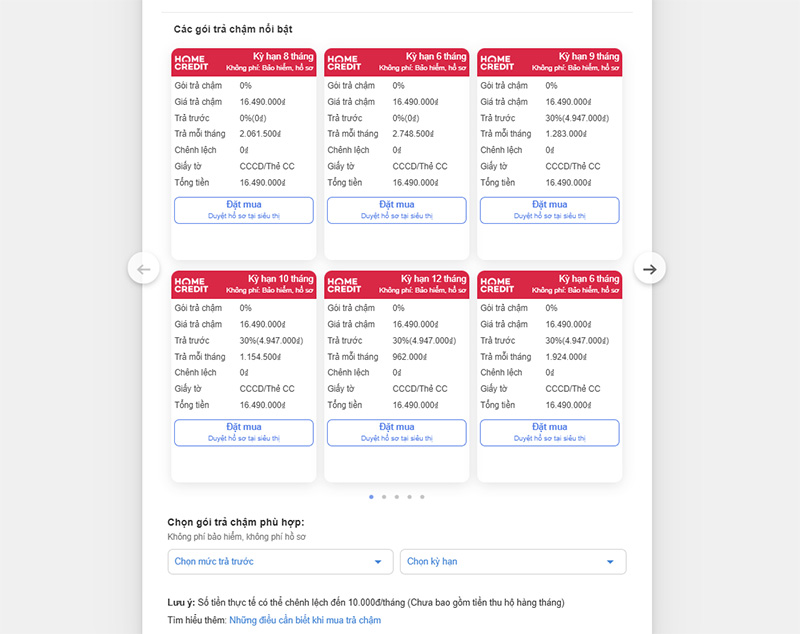Click the right arrow carousel button
800x634 pixels.
pyautogui.click(x=649, y=269)
